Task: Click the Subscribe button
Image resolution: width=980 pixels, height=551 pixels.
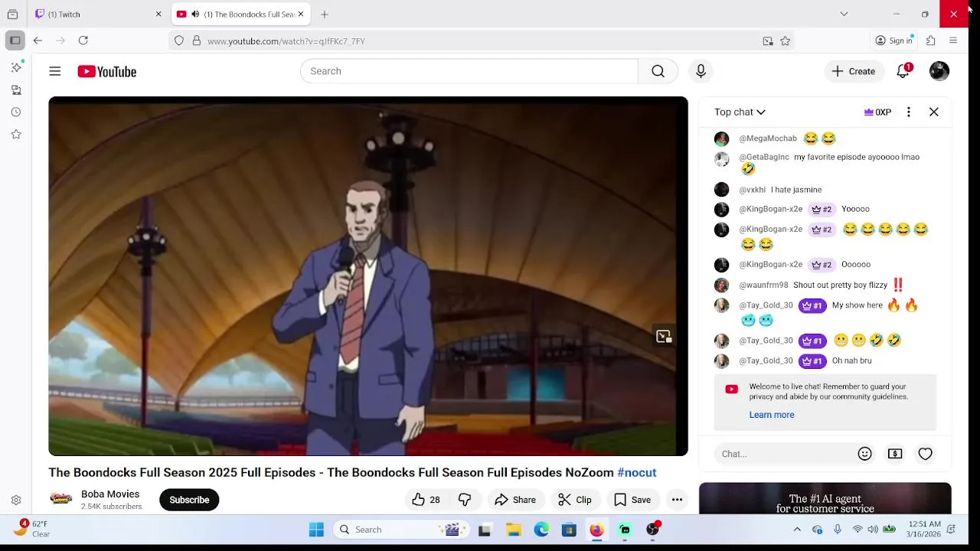Action: 189,500
